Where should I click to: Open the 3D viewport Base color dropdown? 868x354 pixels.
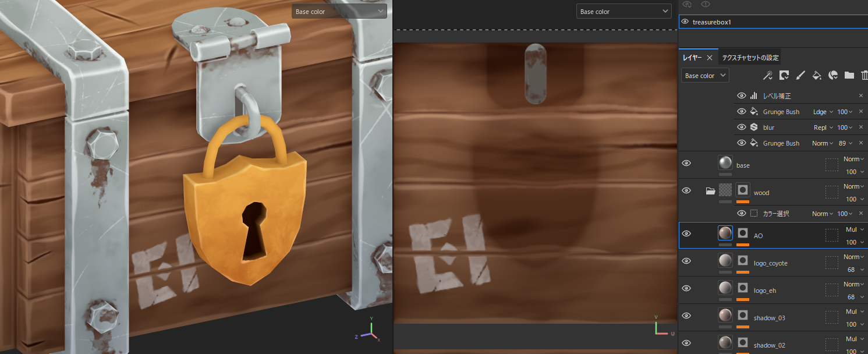click(x=339, y=12)
